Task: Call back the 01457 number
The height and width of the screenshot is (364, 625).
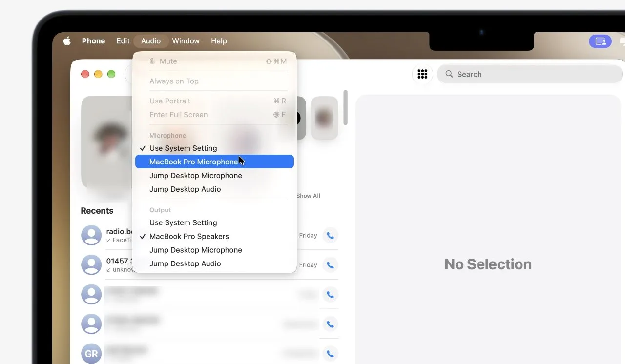Action: 330,265
